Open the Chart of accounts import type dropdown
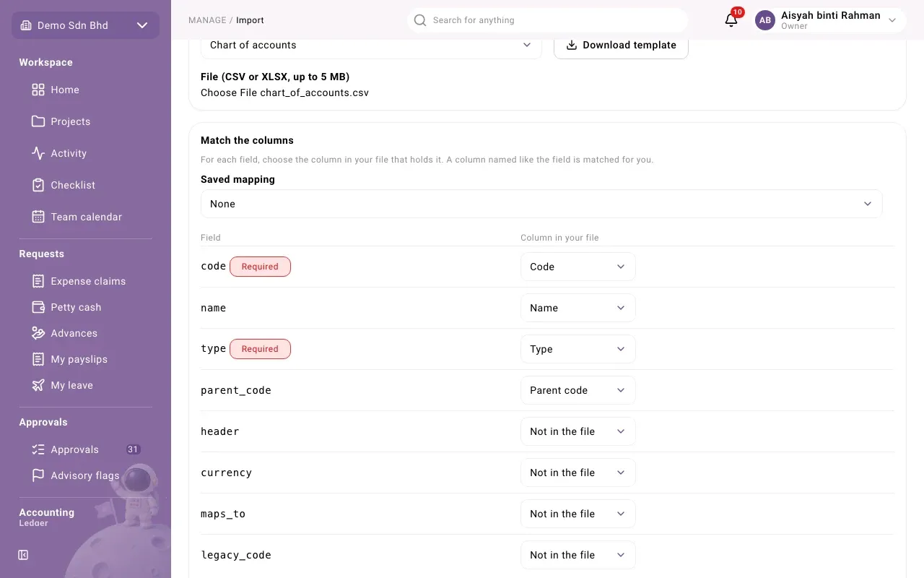924x578 pixels. coord(371,45)
